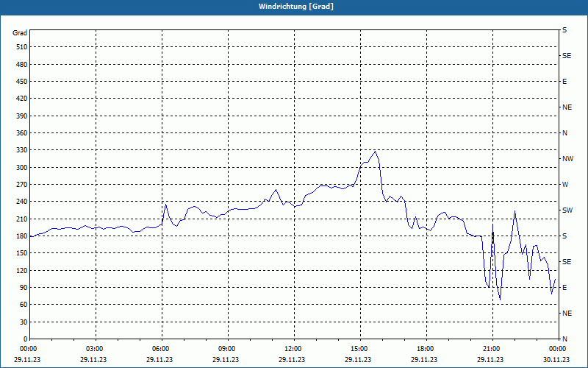Screen dimensions: 588x368
Task: Click the NE label between N and E near 390
Action: click(567, 107)
